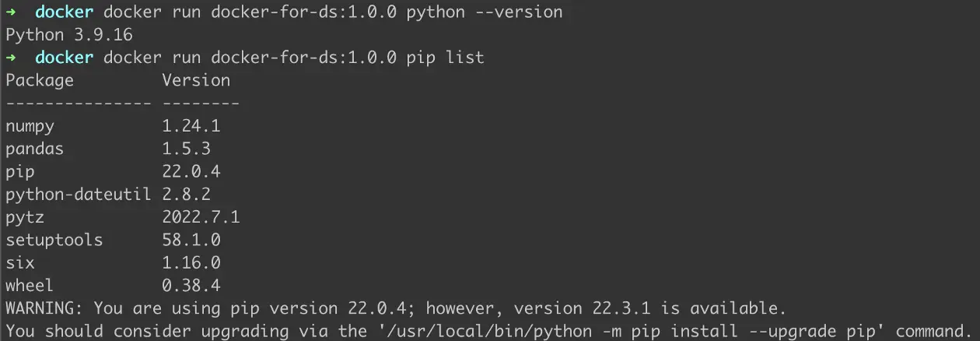This screenshot has height=341, width=980.
Task: Click python-dateutil in the package list
Action: [x=79, y=194]
